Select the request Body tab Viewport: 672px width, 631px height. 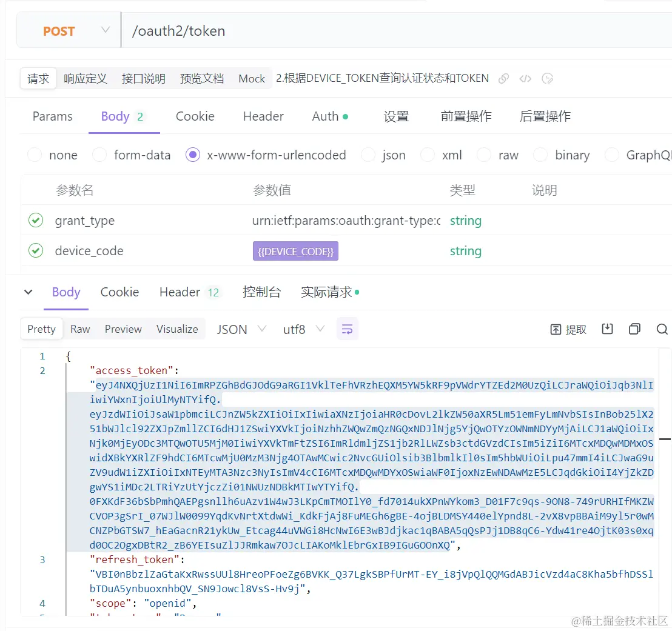pyautogui.click(x=124, y=116)
